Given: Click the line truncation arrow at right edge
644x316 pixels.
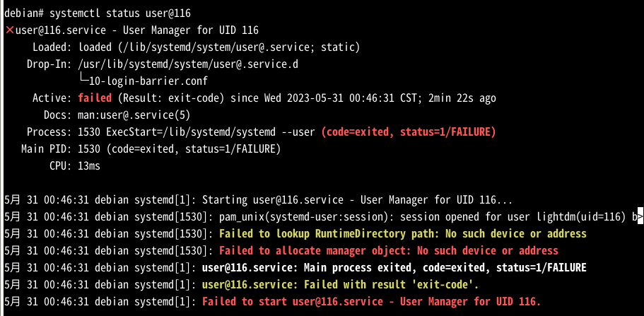Looking at the screenshot, I should (640, 217).
